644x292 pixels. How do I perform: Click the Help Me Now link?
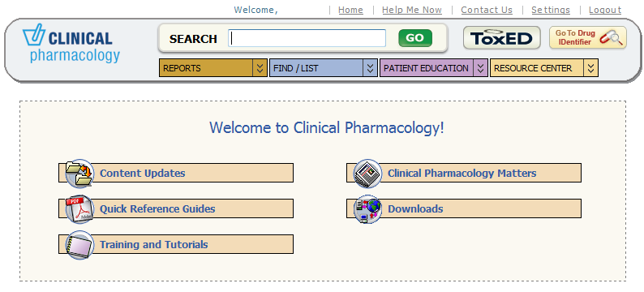coord(412,10)
